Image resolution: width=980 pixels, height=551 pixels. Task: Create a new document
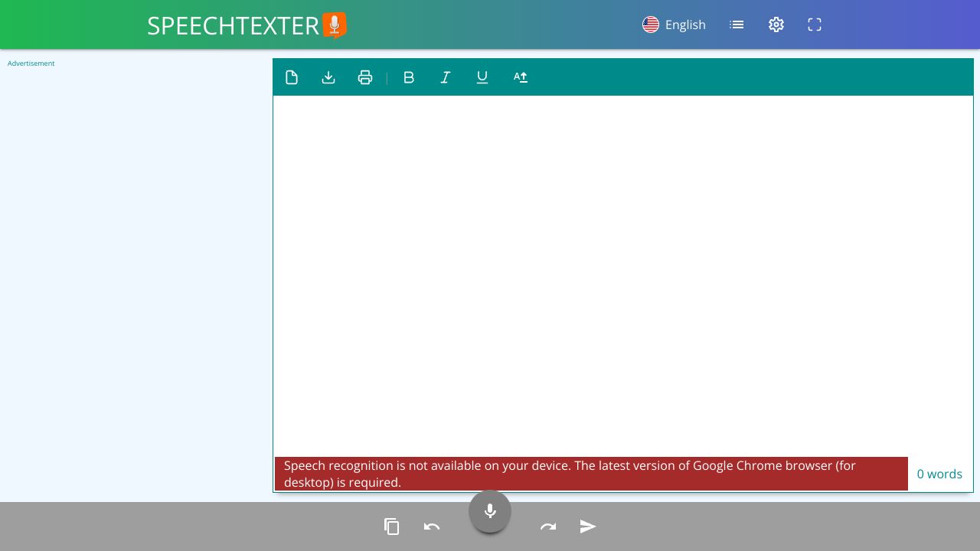point(292,77)
